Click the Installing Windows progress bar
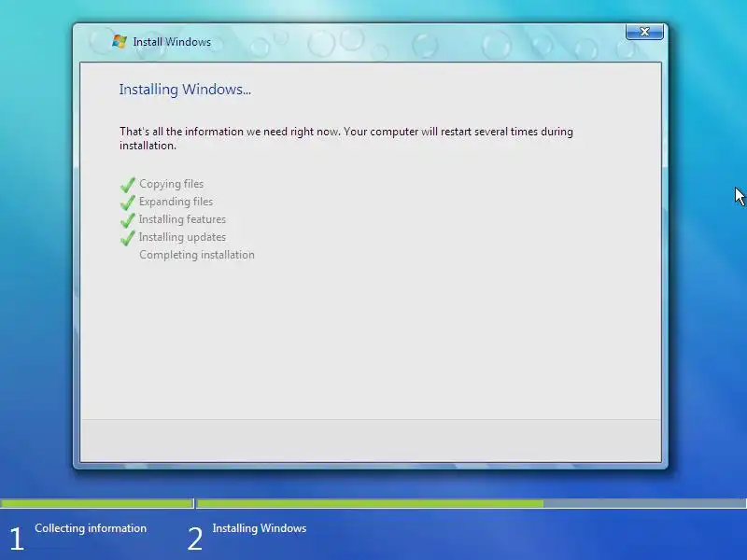The height and width of the screenshot is (560, 747). pos(472,503)
